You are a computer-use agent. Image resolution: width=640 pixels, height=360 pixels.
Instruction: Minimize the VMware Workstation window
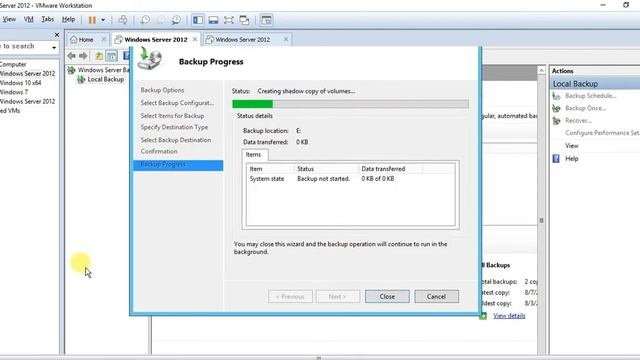tap(603, 5)
